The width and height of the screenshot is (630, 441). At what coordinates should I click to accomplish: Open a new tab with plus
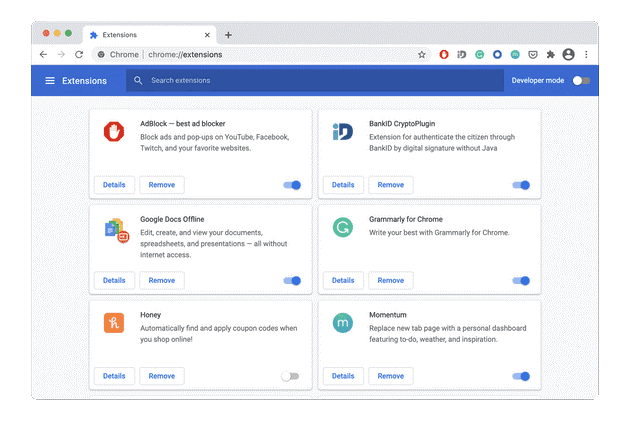tap(228, 35)
